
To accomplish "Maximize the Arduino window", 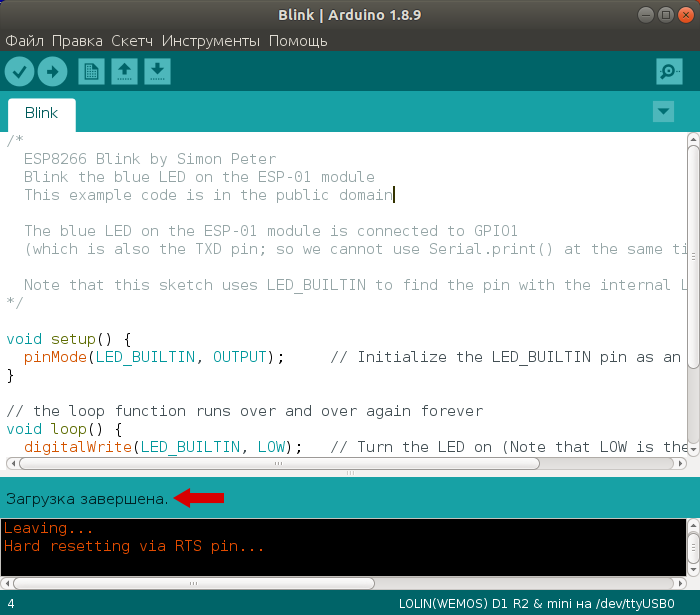I will click(x=666, y=15).
